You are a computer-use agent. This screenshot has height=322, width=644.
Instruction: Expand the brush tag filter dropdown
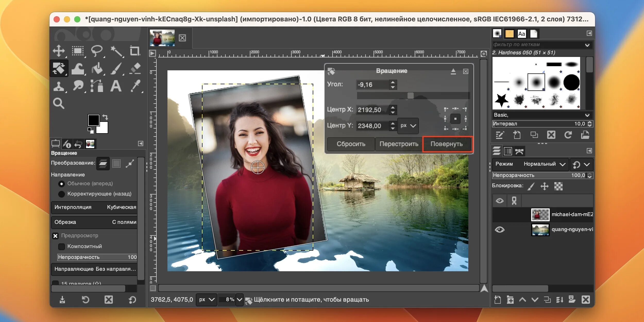tap(587, 45)
